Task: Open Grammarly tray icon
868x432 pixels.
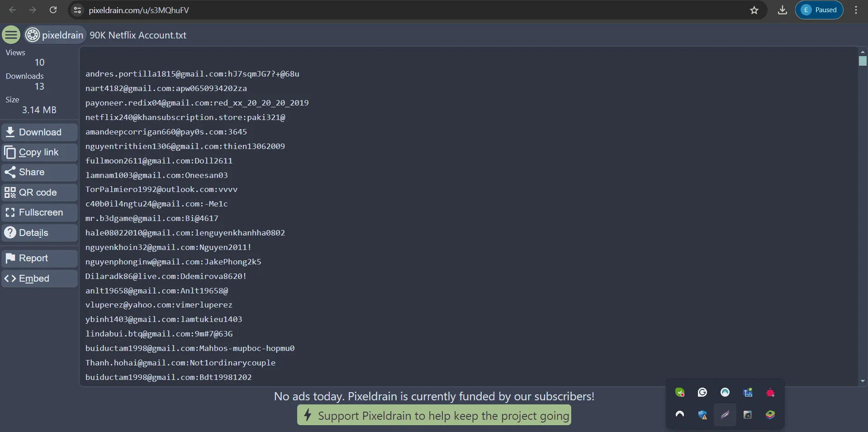Action: pyautogui.click(x=702, y=393)
